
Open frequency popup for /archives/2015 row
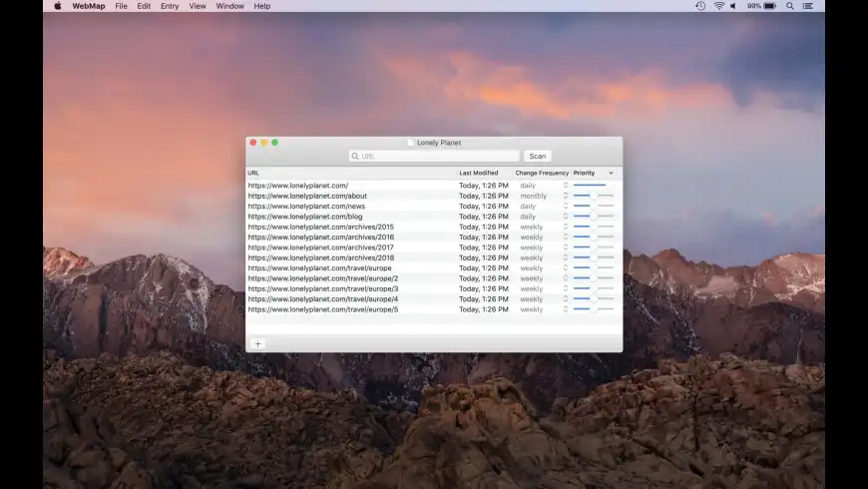(565, 227)
